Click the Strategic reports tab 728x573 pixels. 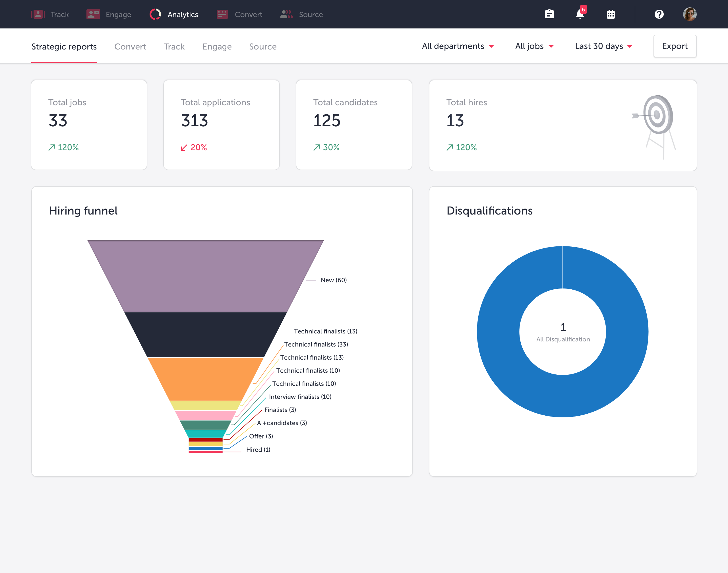coord(64,47)
